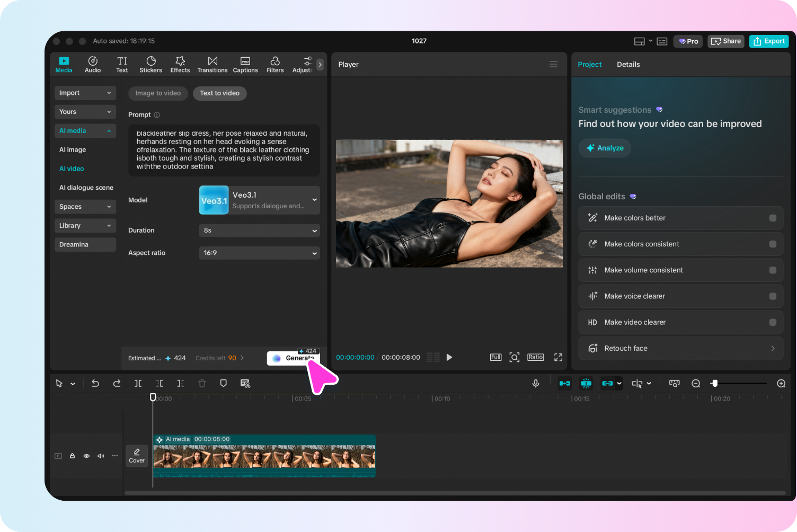Toggle the Make video clearer switch

tap(773, 322)
